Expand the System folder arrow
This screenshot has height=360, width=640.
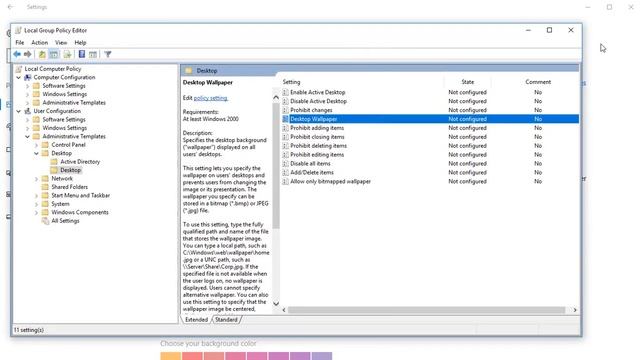point(36,204)
